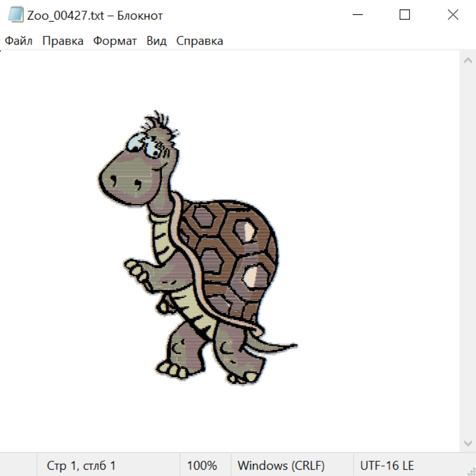This screenshot has height=476, width=476.
Task: Click the Windows (CRLF) status field
Action: [x=281, y=465]
